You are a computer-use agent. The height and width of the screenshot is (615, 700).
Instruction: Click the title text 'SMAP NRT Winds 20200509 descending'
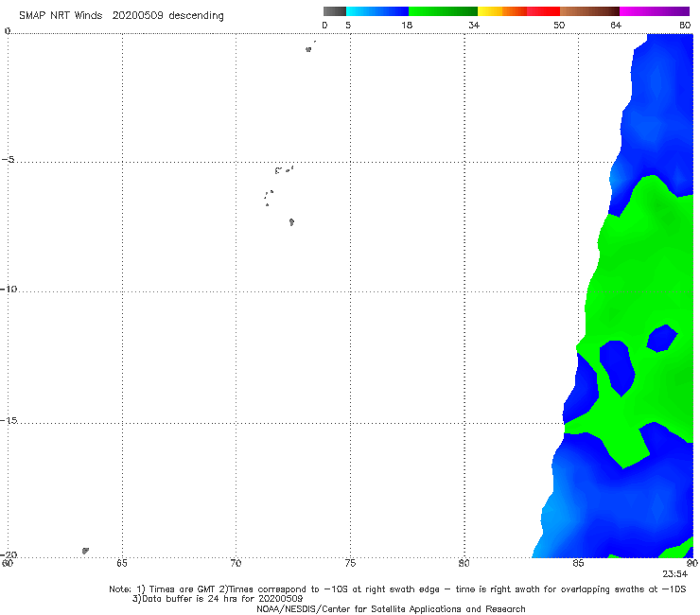tap(121, 16)
